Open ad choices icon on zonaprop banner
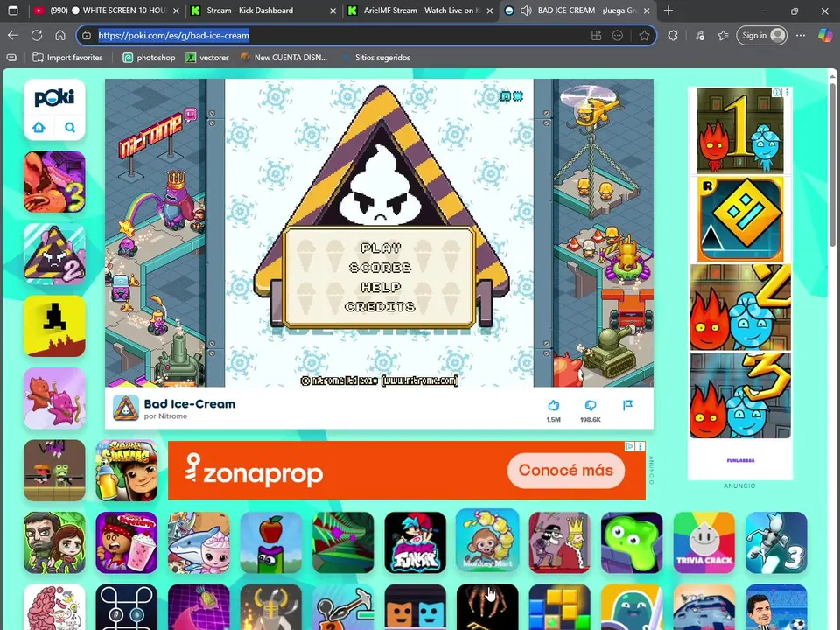840x630 pixels. click(x=630, y=446)
